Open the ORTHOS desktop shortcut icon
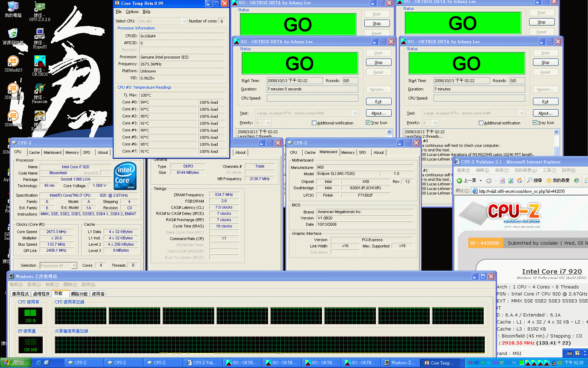This screenshot has height=368, width=588. click(x=40, y=65)
